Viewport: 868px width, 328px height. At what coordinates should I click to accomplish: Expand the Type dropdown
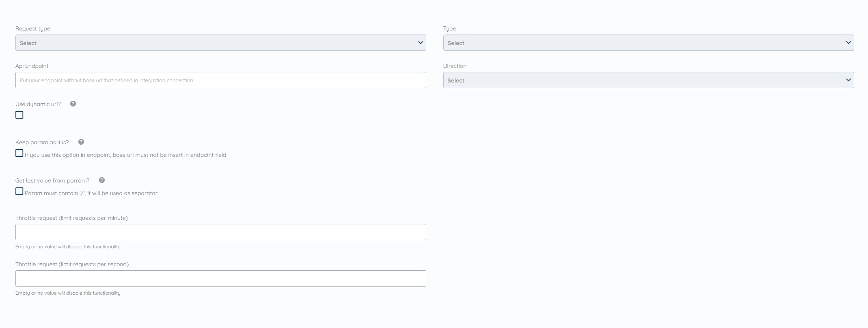click(649, 43)
